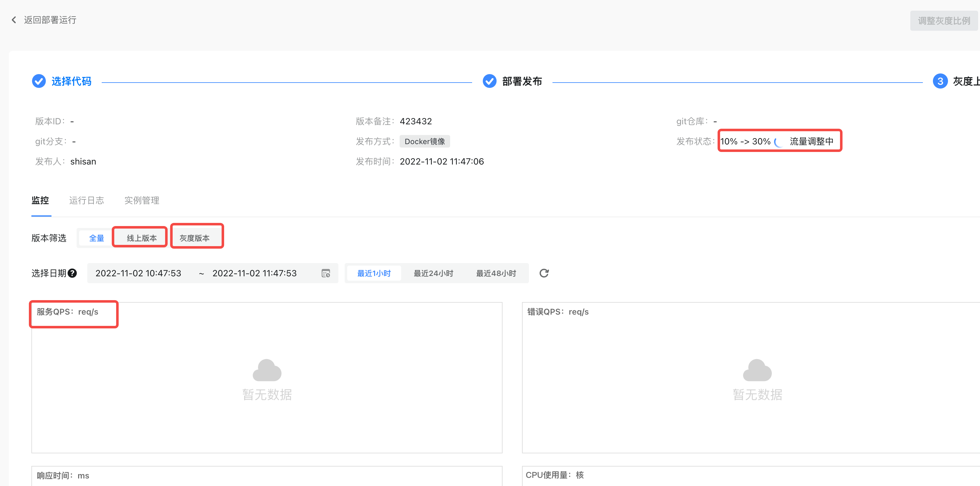Screen dimensions: 980x486
Task: Return via 返回部署运行 link
Action: click(x=50, y=20)
